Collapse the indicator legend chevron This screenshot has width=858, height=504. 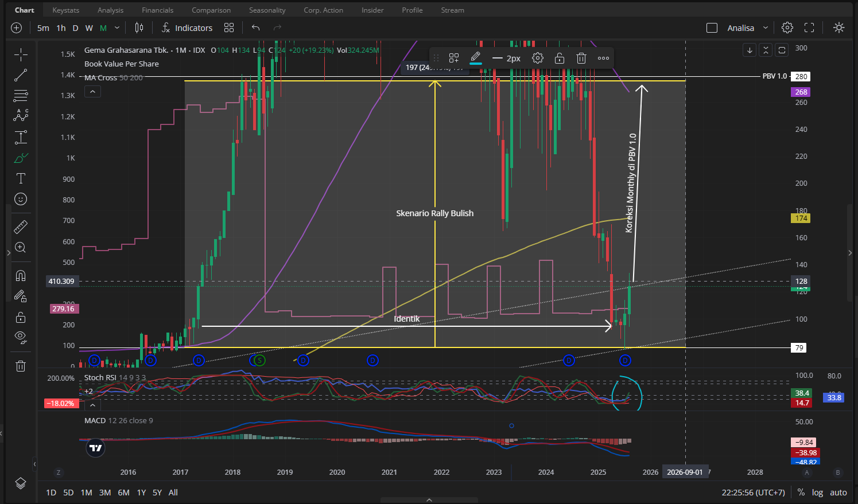click(x=92, y=92)
